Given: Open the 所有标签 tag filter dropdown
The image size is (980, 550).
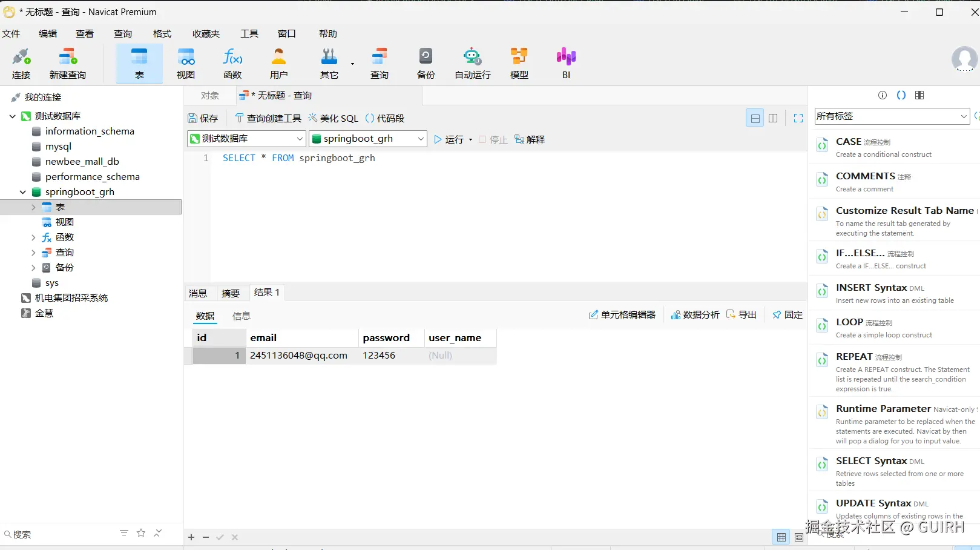Looking at the screenshot, I should (892, 116).
